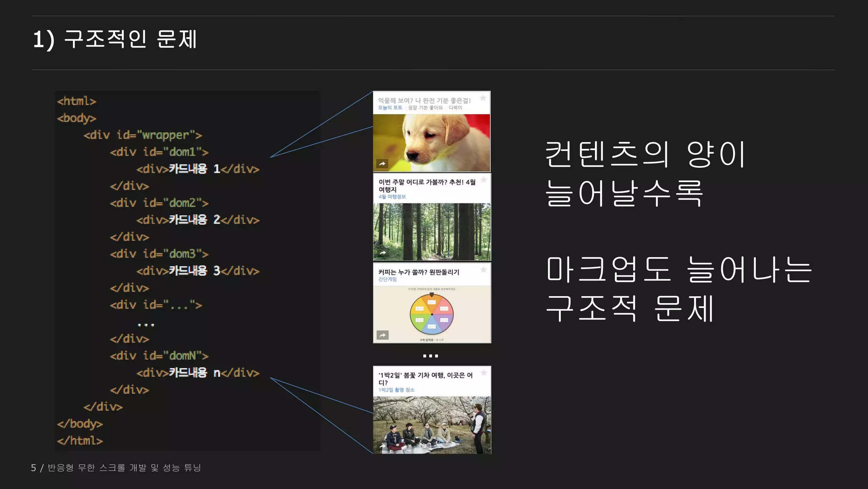Click the closing </html> tag
Viewport: 868px width, 489px height.
pos(80,441)
